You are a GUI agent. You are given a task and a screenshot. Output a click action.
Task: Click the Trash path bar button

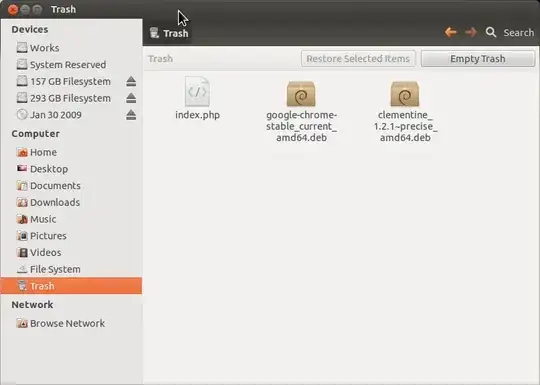tap(169, 33)
